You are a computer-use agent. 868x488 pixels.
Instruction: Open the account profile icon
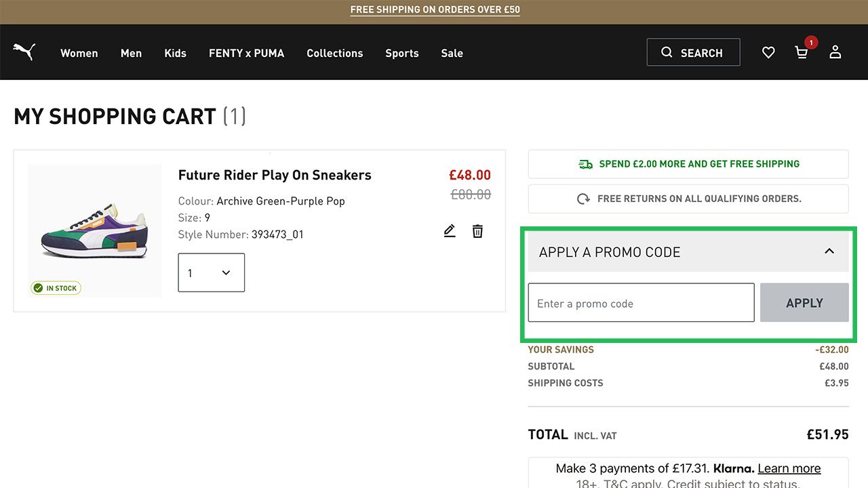[x=835, y=52]
